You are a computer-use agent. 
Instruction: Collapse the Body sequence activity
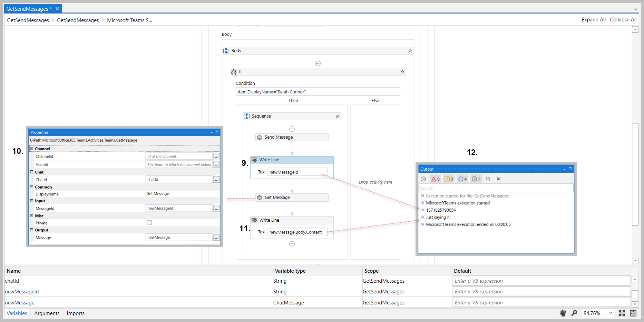click(410, 51)
